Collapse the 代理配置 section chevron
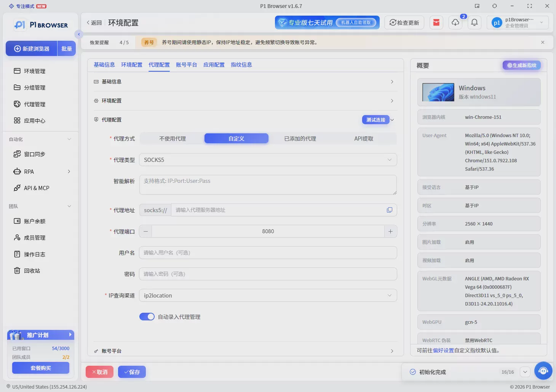This screenshot has width=556, height=392. 392,120
